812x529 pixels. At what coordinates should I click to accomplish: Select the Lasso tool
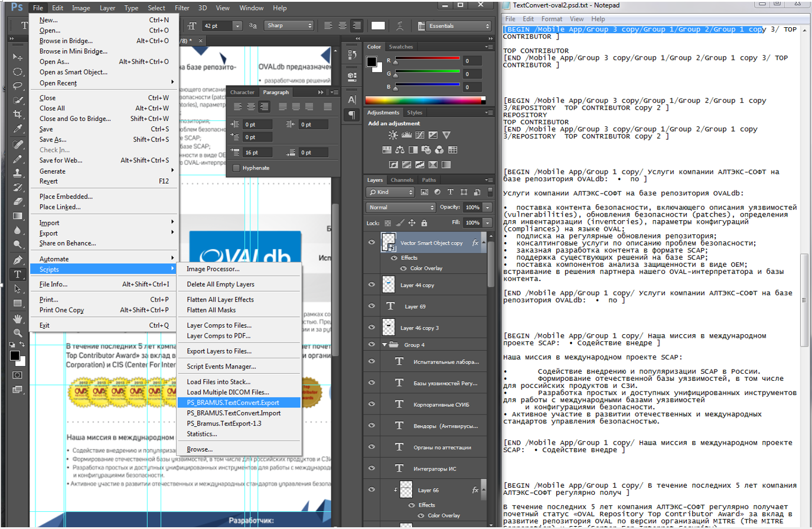pyautogui.click(x=17, y=86)
